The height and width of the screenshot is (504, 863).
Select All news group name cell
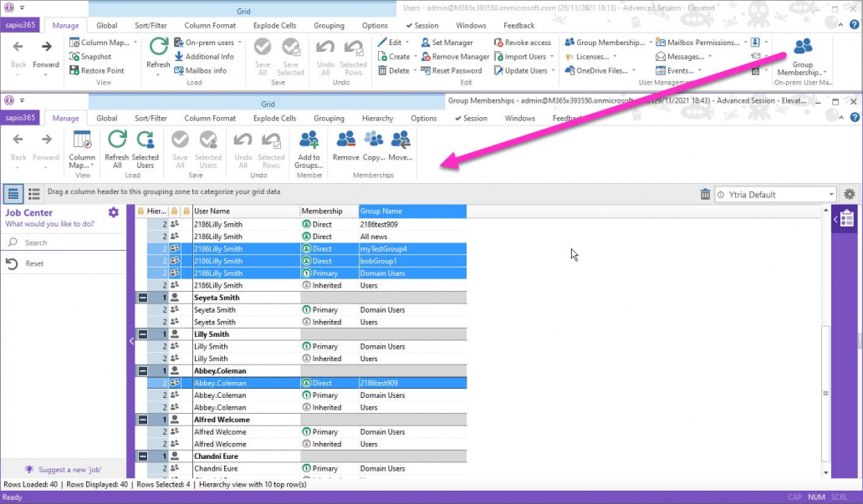coord(412,237)
